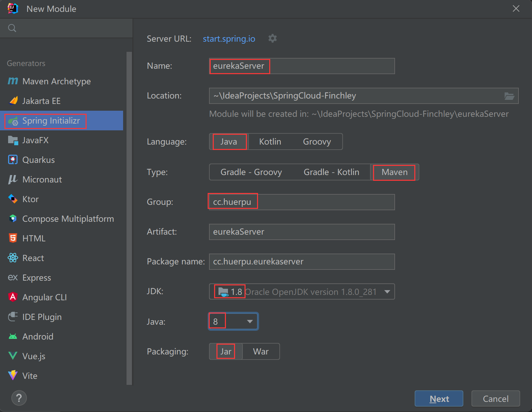Select React generator
This screenshot has height=412, width=532.
62,258
